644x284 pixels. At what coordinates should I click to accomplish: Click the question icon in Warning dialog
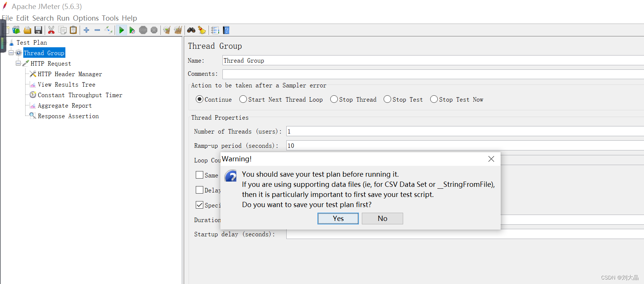point(231,176)
